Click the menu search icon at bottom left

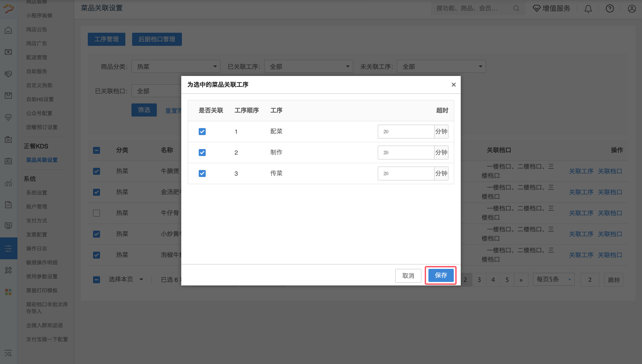pos(8,353)
